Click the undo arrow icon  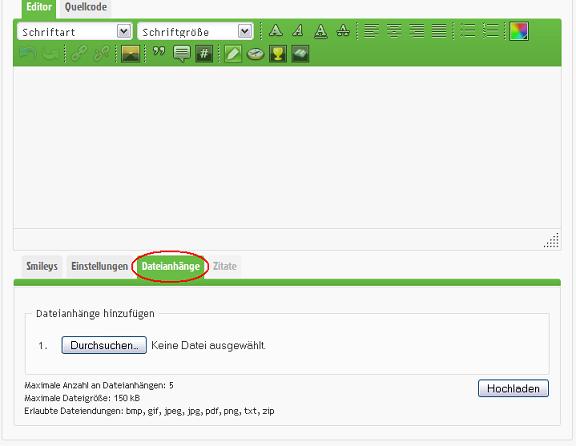[x=28, y=54]
